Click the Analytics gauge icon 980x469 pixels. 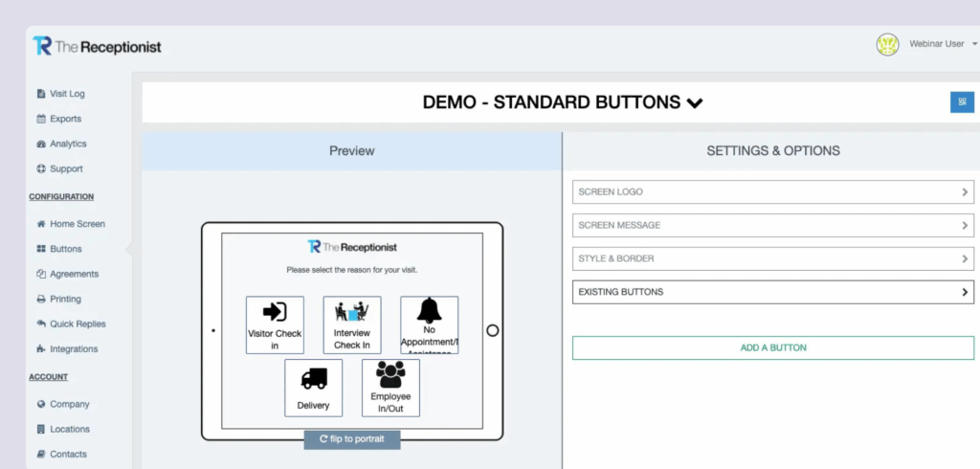pos(41,144)
